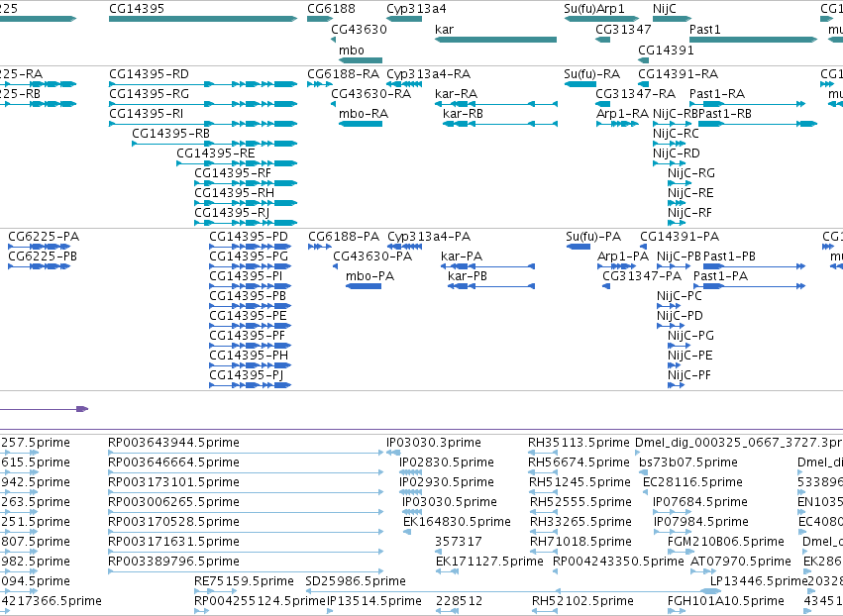
Task: Select the Past1-PA protein label
Action: tap(720, 276)
